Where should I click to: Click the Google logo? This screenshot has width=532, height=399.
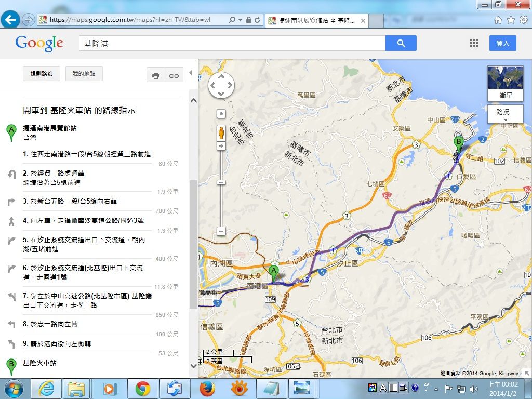[39, 44]
